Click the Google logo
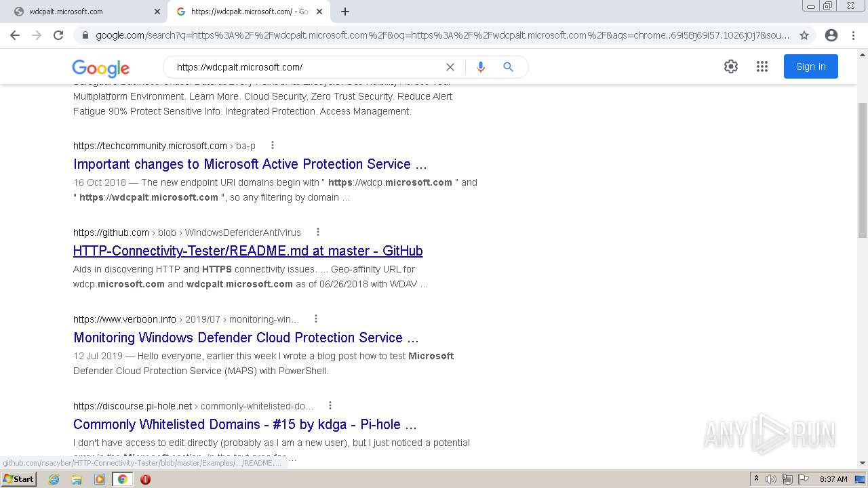868x488 pixels. (x=100, y=68)
